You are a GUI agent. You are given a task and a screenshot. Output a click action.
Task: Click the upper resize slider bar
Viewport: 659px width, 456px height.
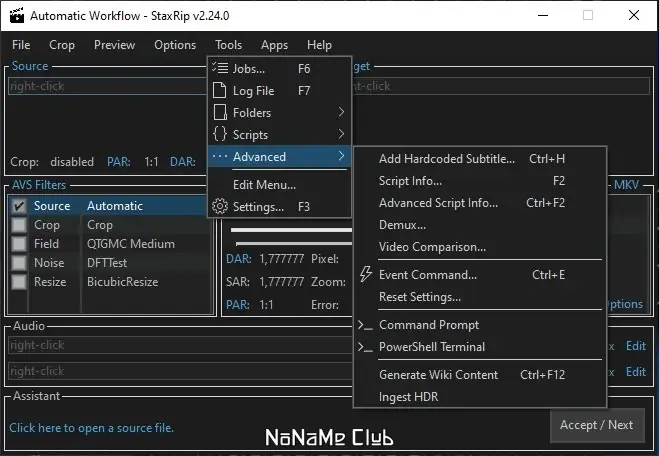pos(291,230)
